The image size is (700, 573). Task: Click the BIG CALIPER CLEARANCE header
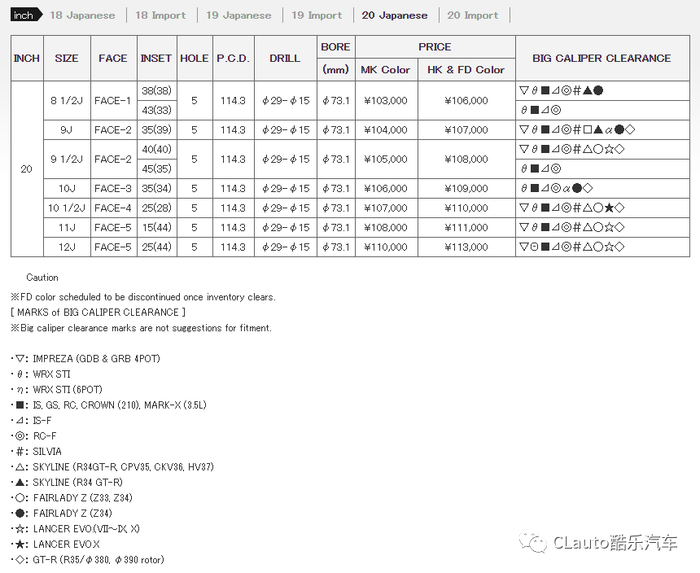pyautogui.click(x=602, y=58)
